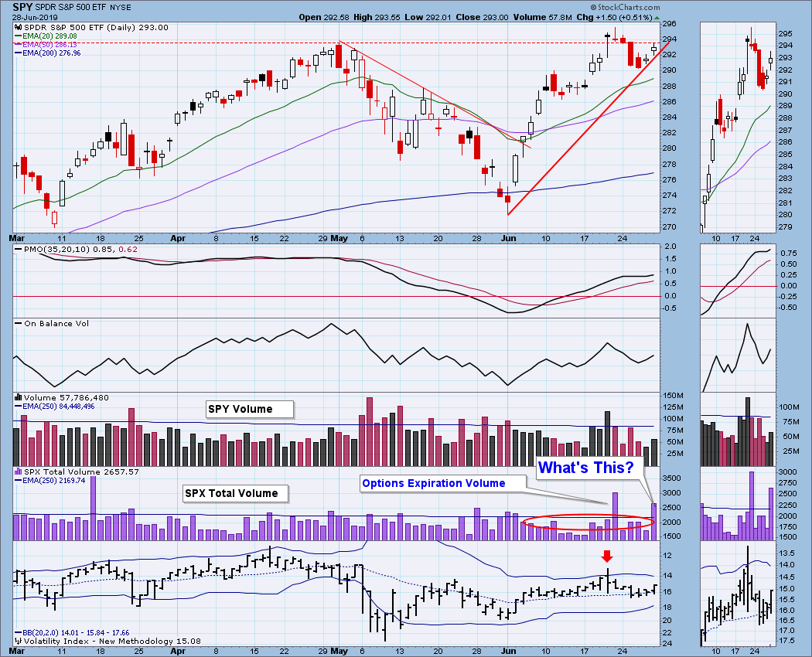Click the Volume 57,786,480 panel label

(67, 397)
